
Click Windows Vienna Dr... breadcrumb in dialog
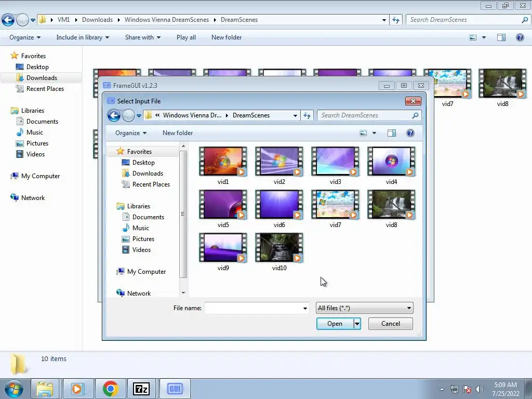pos(192,115)
